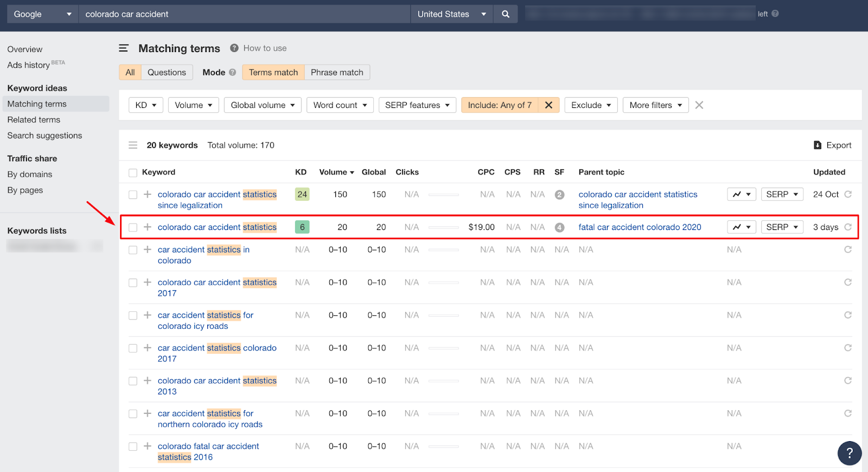Open trend chart dropdown in highlighted row
The width and height of the screenshot is (868, 472).
point(742,227)
